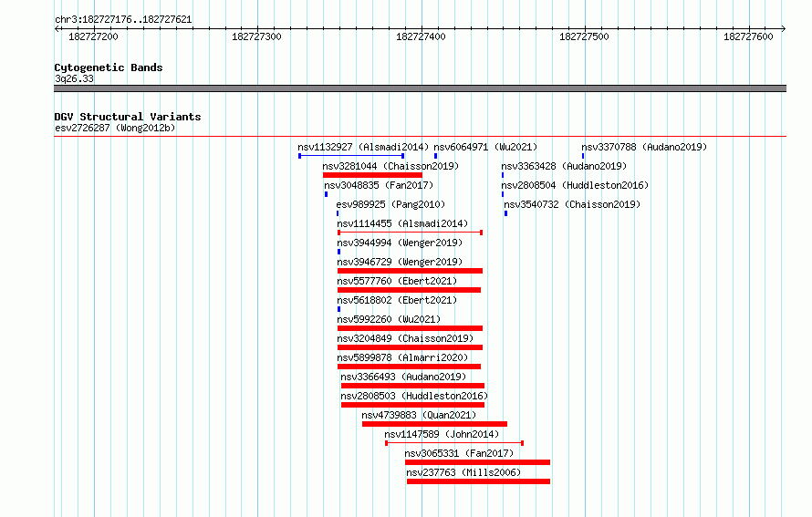The width and height of the screenshot is (812, 517).
Task: Click nsv3540732 (Chaisson2019) label
Action: click(x=572, y=204)
